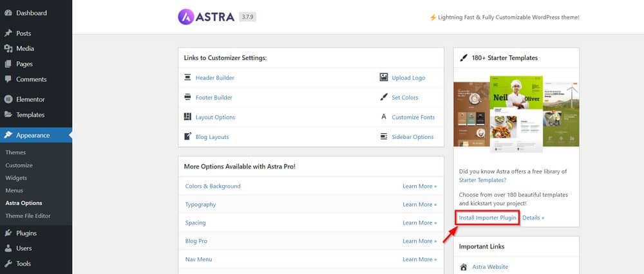This screenshot has width=644, height=274.
Task: Click the Starter Templates brush icon
Action: 463,58
